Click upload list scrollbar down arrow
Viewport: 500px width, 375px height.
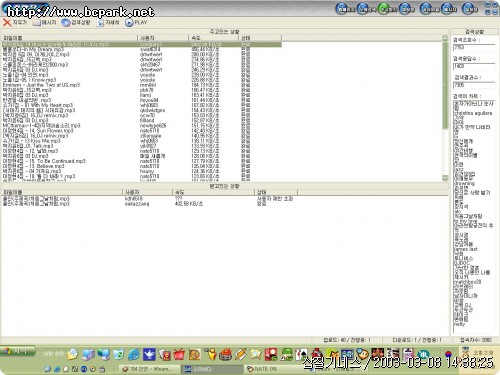pyautogui.click(x=445, y=178)
